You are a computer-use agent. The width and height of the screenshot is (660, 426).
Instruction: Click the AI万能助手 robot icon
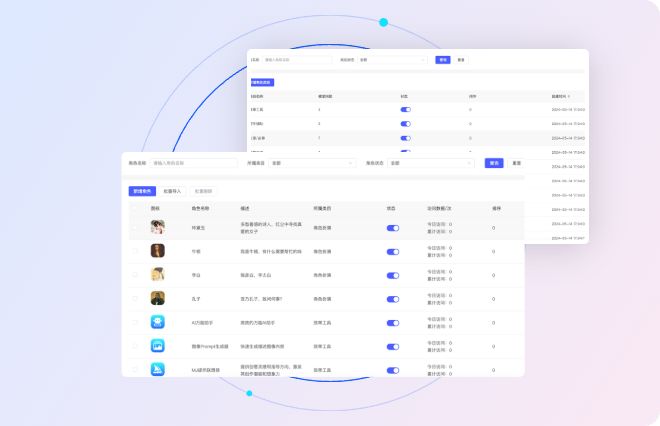[157, 322]
